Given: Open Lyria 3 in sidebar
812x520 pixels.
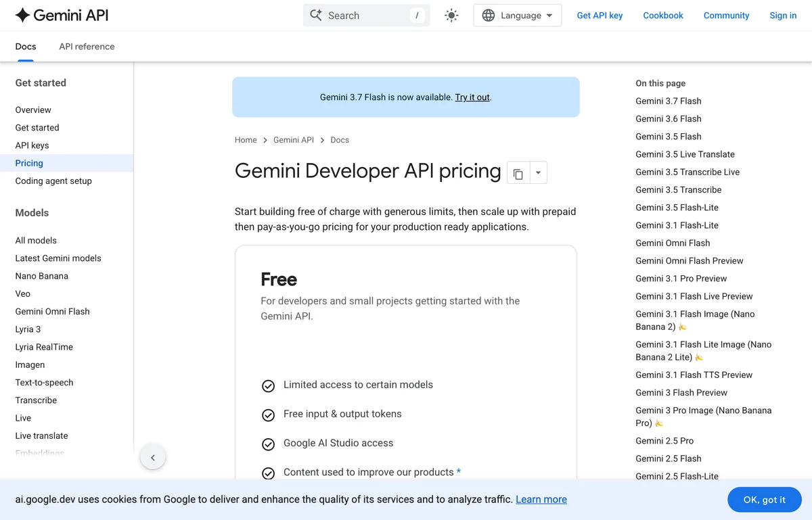Looking at the screenshot, I should (x=28, y=329).
